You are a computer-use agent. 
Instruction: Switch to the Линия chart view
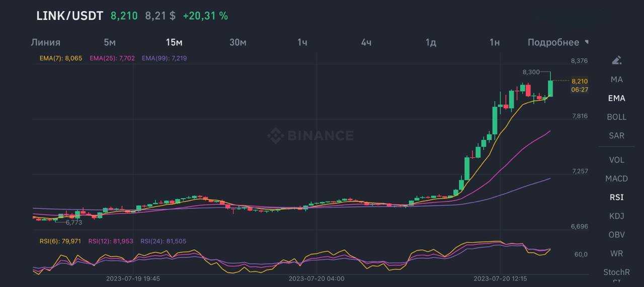tap(45, 42)
